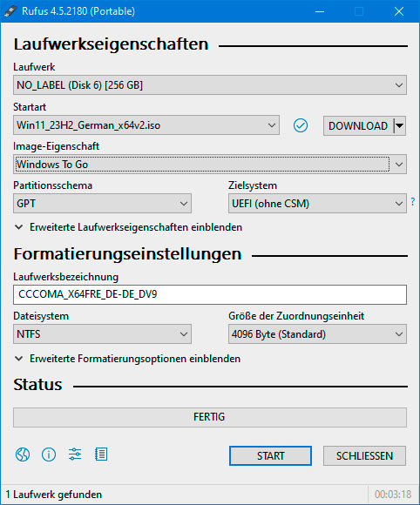Click the Formatierungseinstellungen heading
The image size is (420, 505).
coord(127,253)
